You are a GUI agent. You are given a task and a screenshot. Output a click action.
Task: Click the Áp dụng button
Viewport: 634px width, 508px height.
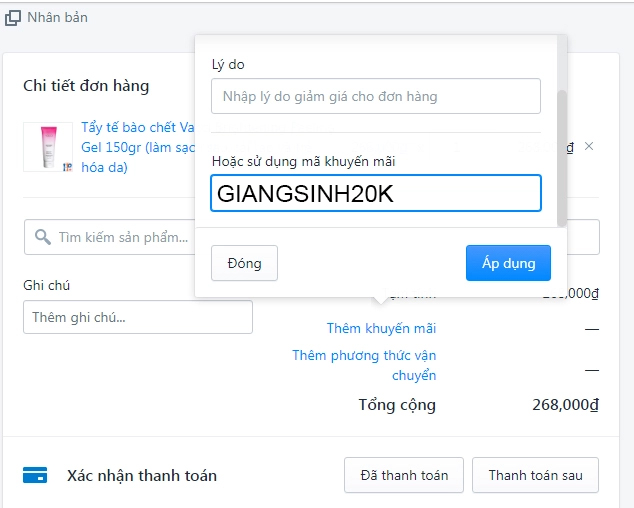[x=508, y=263]
